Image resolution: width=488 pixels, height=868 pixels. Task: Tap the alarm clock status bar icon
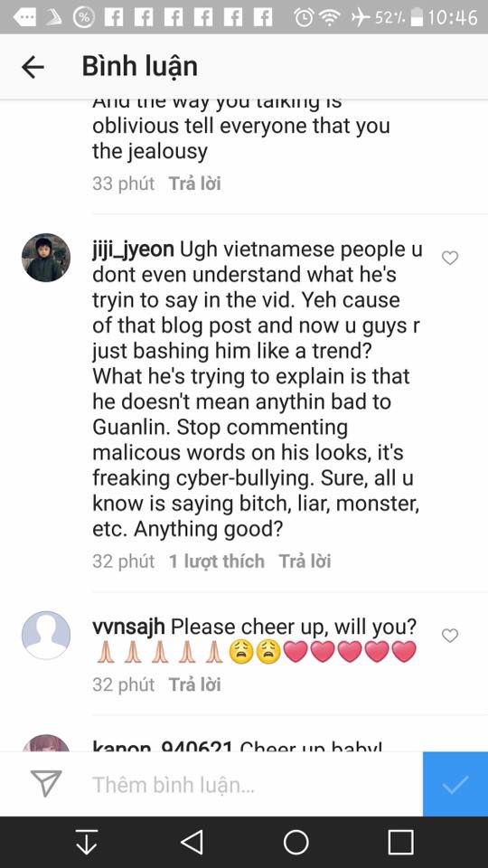click(x=304, y=18)
